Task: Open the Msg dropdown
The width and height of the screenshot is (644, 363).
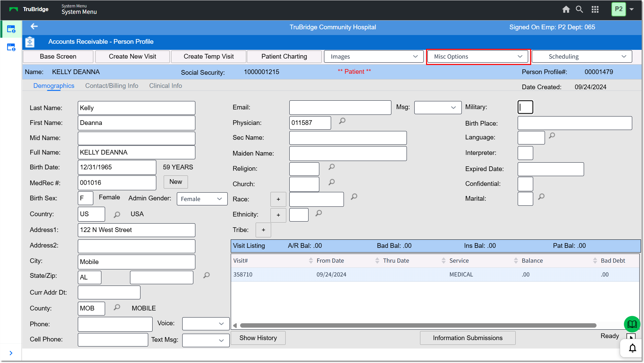Action: coord(438,107)
